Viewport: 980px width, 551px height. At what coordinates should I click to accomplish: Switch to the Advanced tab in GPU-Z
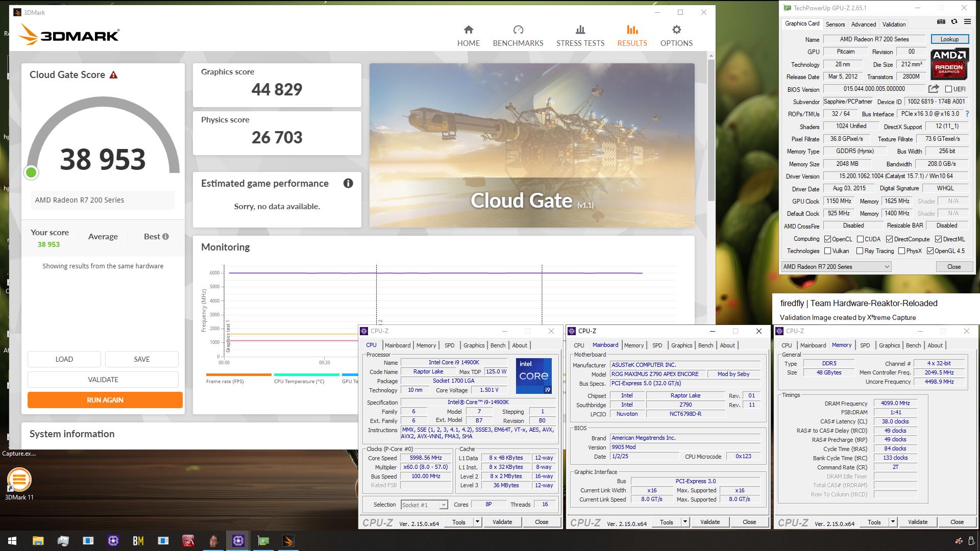tap(863, 24)
